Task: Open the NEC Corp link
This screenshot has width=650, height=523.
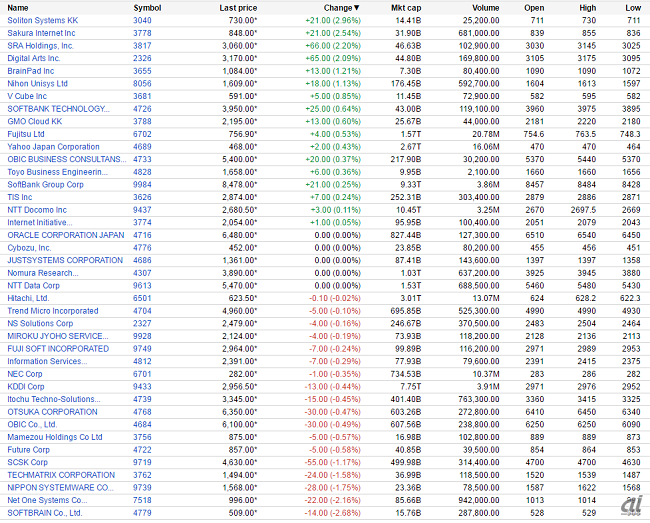Action: pyautogui.click(x=25, y=374)
